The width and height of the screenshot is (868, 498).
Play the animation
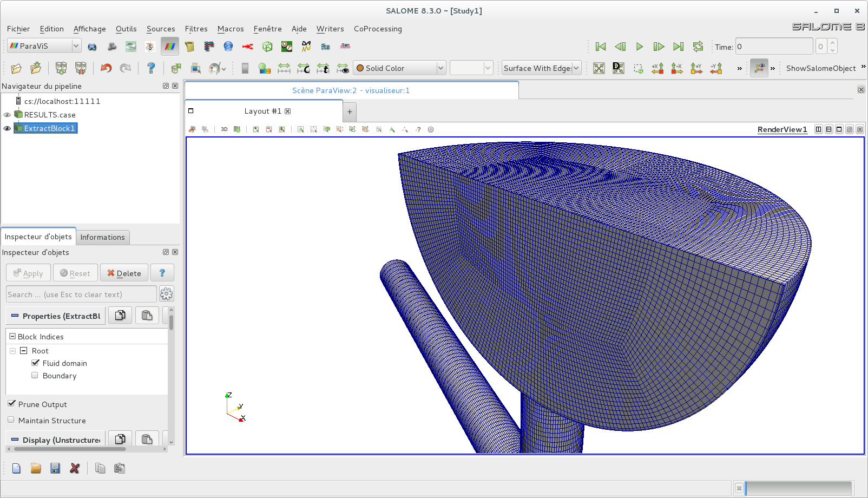click(x=640, y=47)
